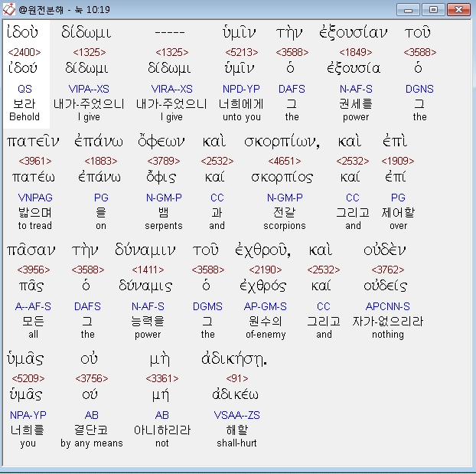Viewport: 476px width, 474px height.
Task: Select the Greek word ὑμᾶς in the last row
Action: click(x=25, y=359)
